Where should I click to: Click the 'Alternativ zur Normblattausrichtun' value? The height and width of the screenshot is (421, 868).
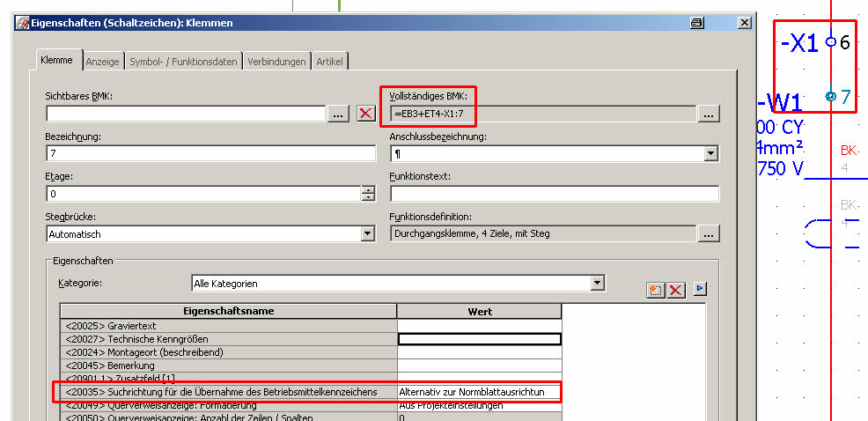click(x=480, y=392)
